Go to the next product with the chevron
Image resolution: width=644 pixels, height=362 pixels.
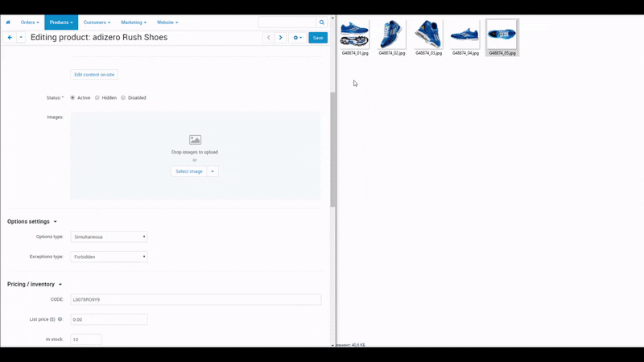click(280, 38)
